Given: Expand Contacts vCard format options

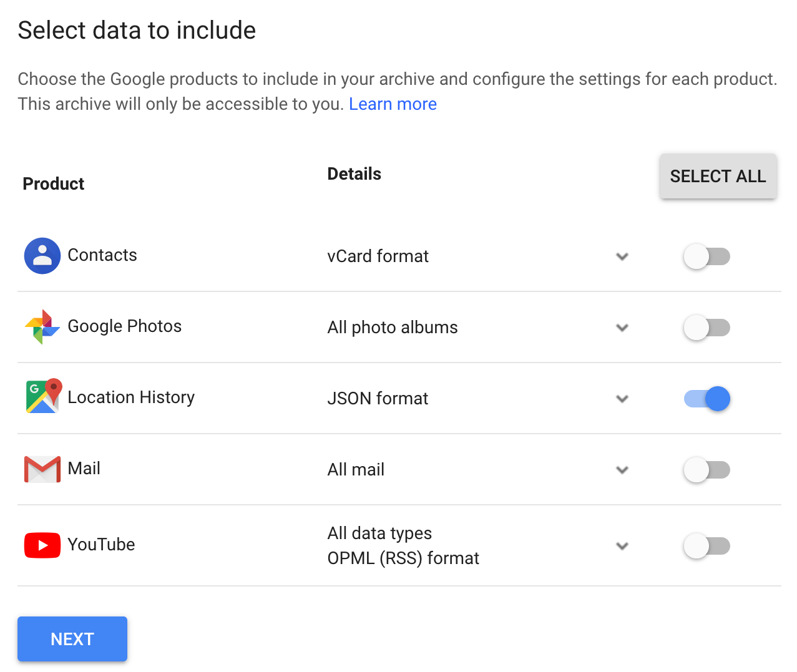Looking at the screenshot, I should click(622, 256).
